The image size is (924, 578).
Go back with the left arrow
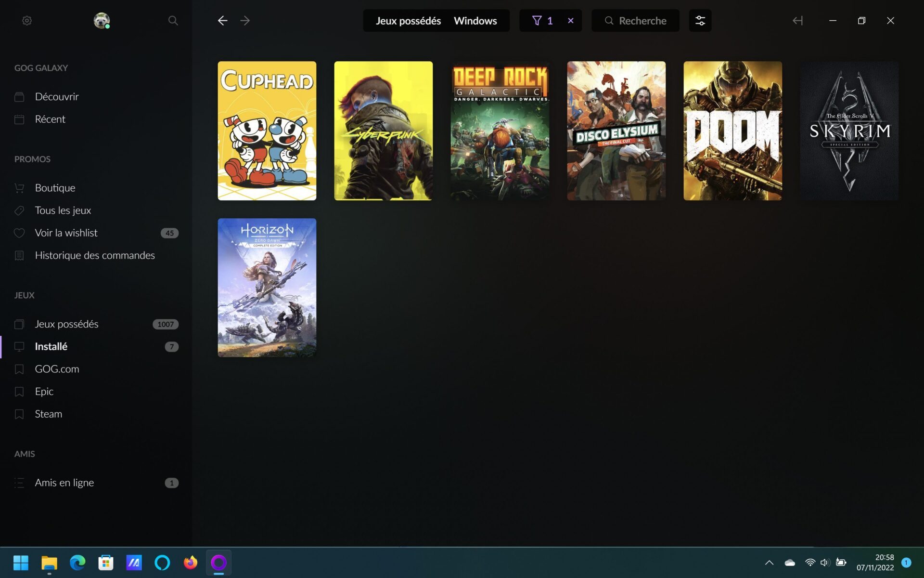222,21
